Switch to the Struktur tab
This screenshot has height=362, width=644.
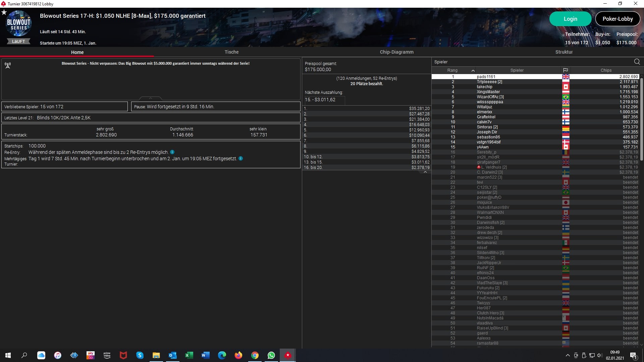click(564, 52)
